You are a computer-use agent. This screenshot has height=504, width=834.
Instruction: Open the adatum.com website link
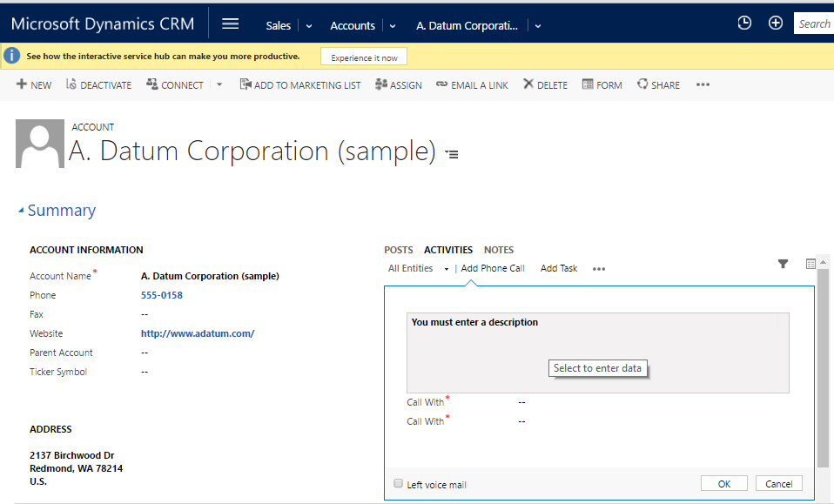(x=198, y=333)
